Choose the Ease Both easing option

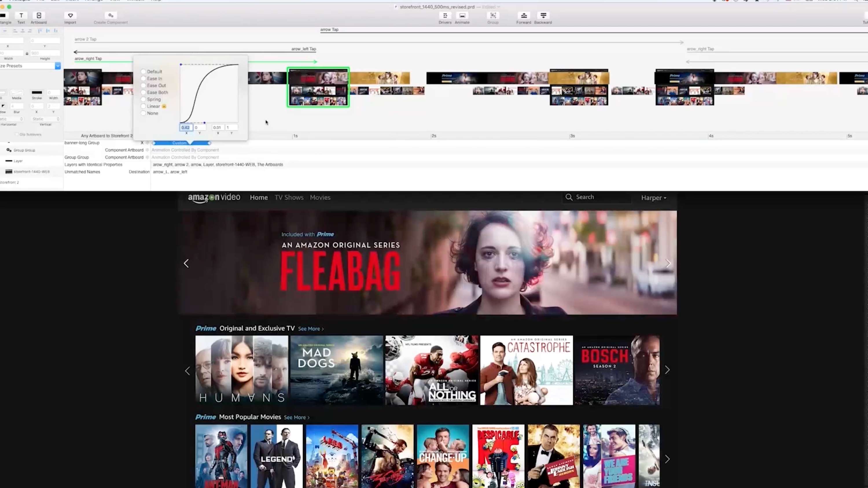[143, 92]
